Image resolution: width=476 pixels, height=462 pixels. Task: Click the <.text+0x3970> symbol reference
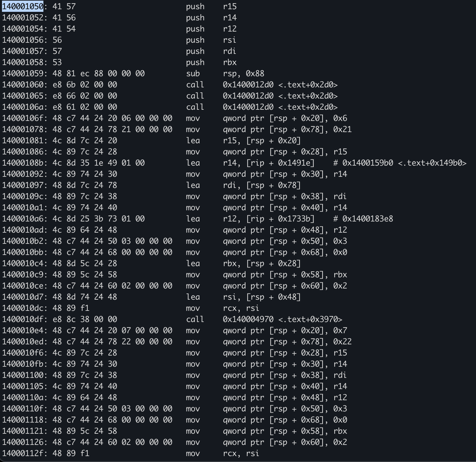coord(310,319)
